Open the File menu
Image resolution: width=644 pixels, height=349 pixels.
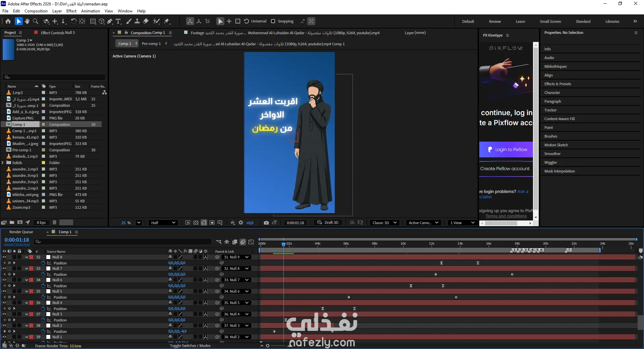tap(5, 11)
